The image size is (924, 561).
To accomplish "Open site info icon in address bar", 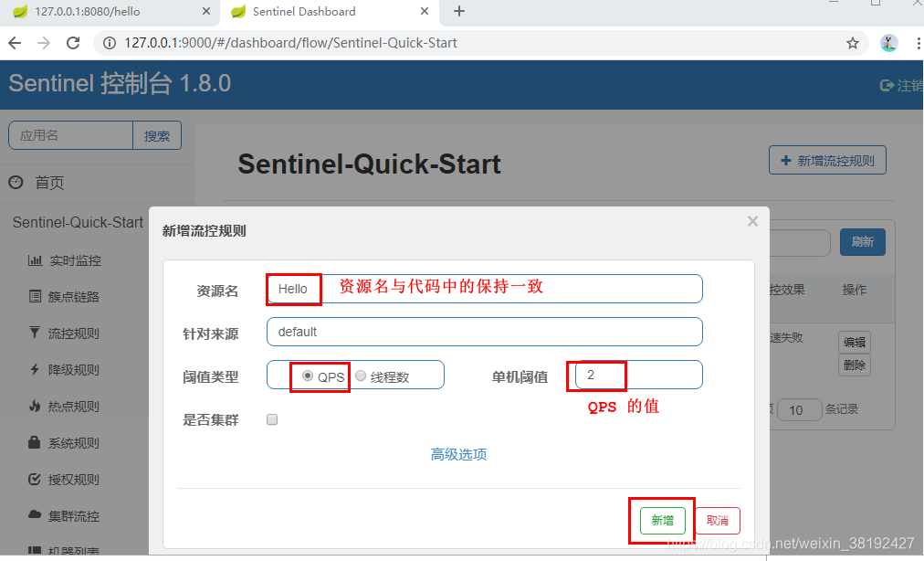I will click(x=110, y=43).
